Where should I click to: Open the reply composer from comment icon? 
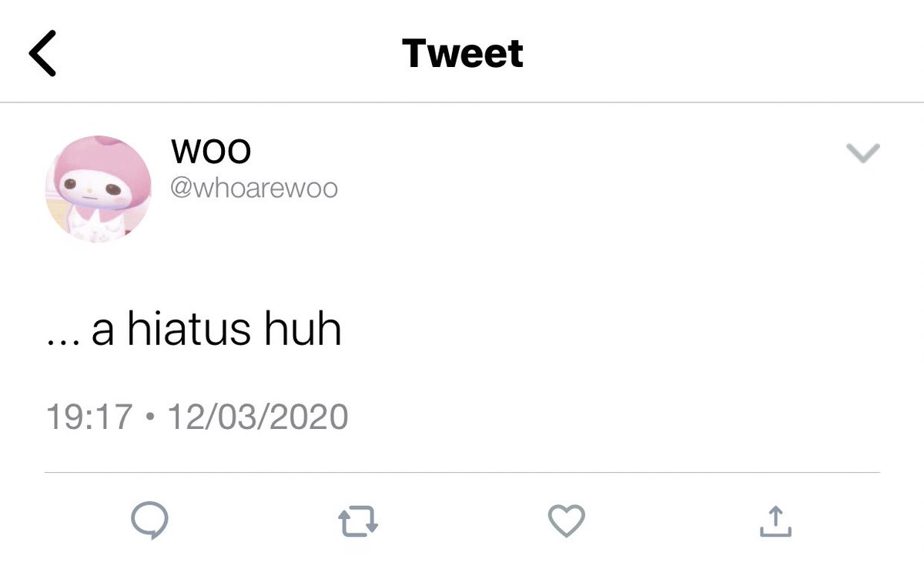(x=149, y=521)
